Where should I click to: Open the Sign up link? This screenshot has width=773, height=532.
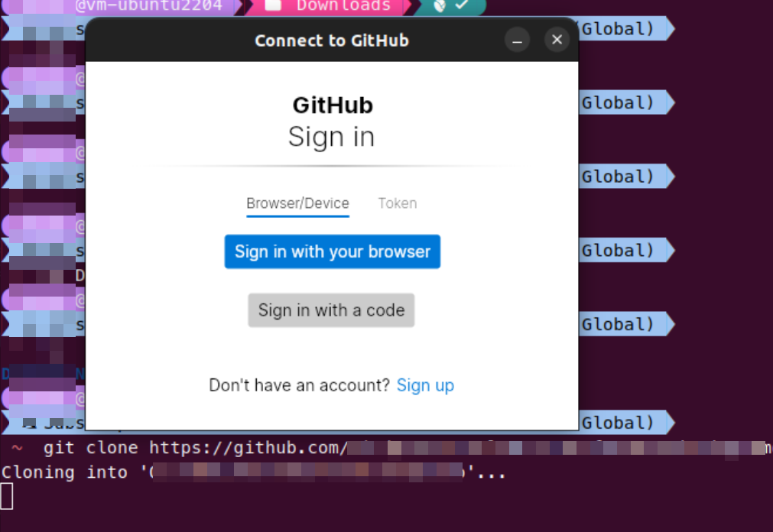(425, 385)
